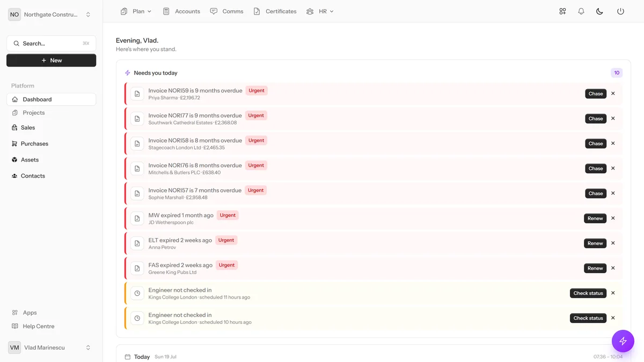Click document icon for invoice NORI77
644x362 pixels.
137,119
